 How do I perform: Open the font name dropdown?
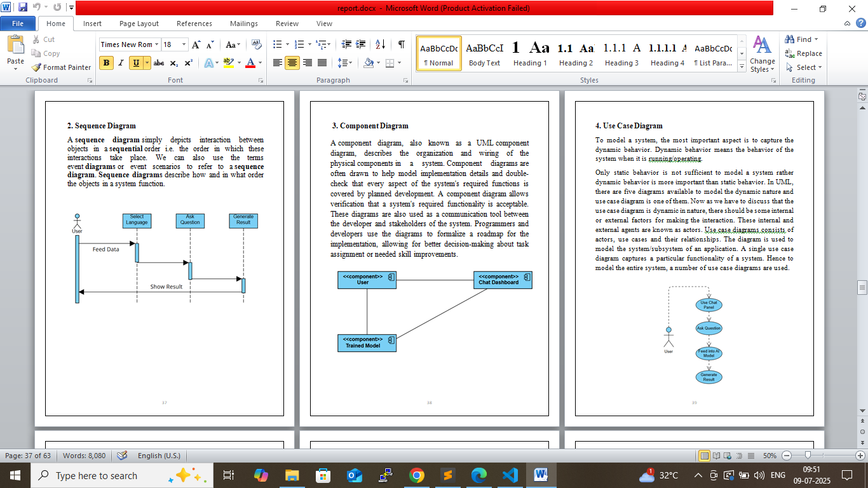[x=157, y=44]
